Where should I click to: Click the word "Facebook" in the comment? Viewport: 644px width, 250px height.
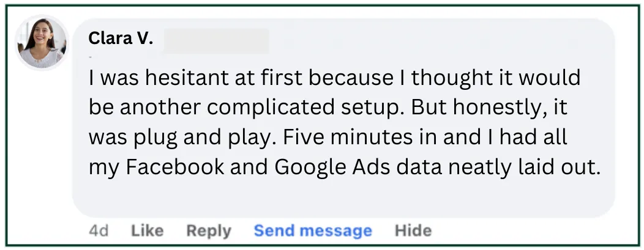[175, 167]
